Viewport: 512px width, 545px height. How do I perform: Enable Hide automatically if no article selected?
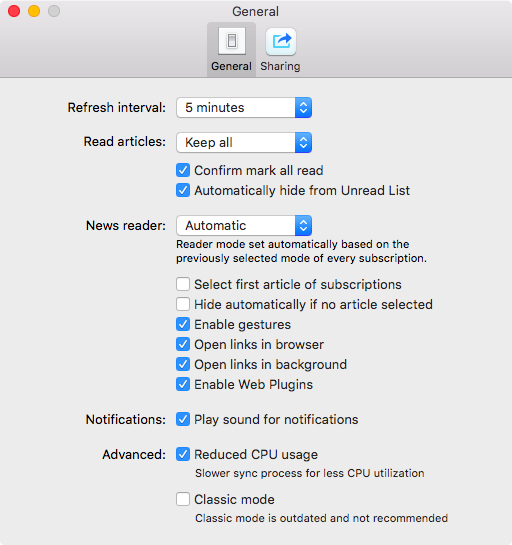[183, 304]
